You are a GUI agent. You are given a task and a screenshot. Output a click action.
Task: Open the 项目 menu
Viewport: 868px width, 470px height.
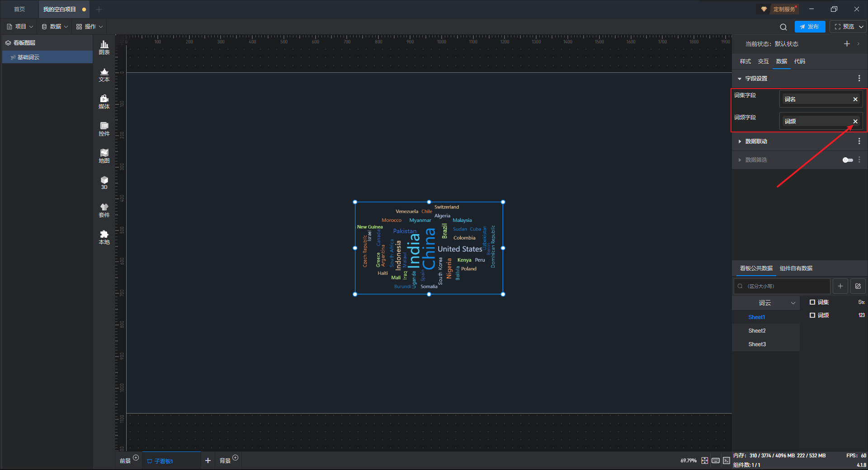[20, 27]
